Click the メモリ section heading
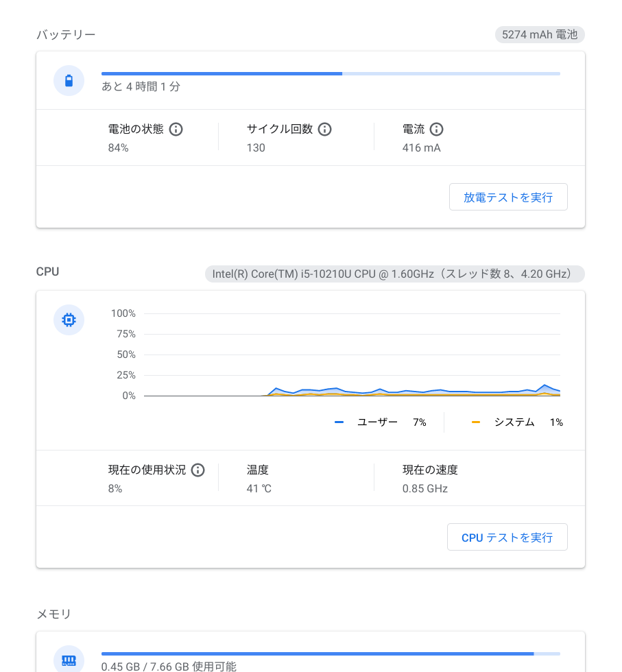This screenshot has height=672, width=622. coord(54,614)
